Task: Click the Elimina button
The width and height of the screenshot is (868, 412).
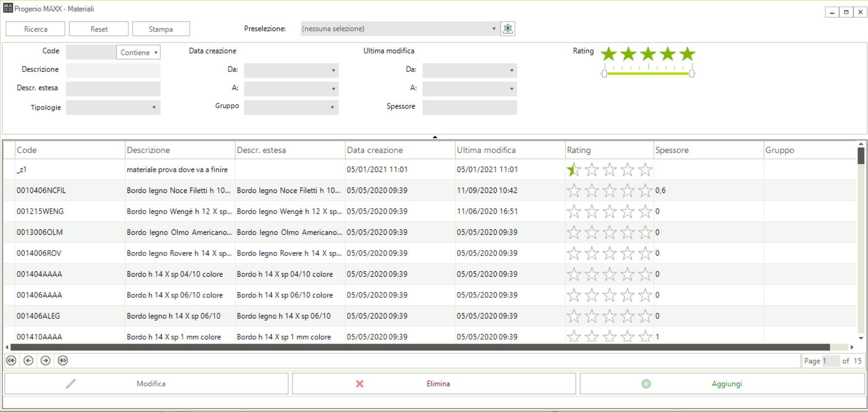Action: click(434, 383)
